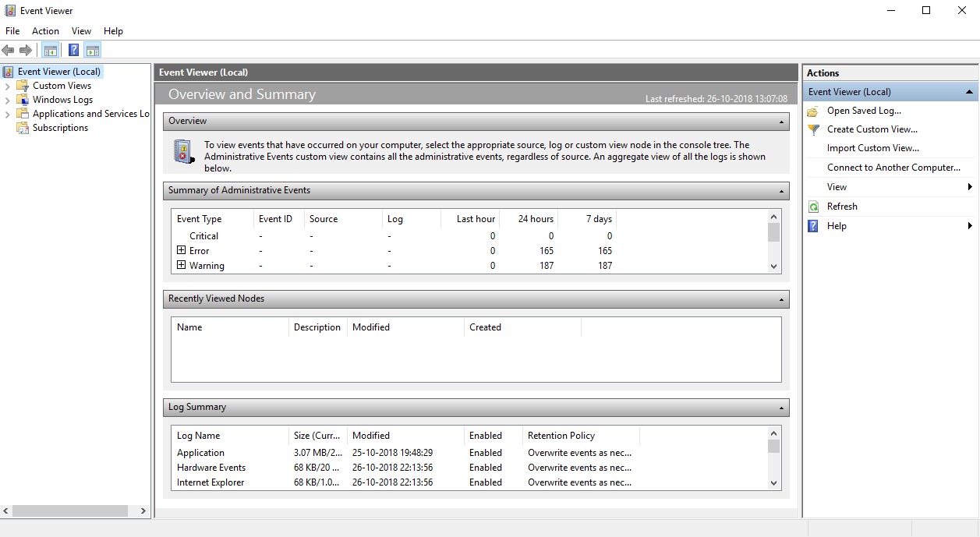The width and height of the screenshot is (980, 537).
Task: Click the Administrative Events scroll down arrow
Action: (774, 266)
